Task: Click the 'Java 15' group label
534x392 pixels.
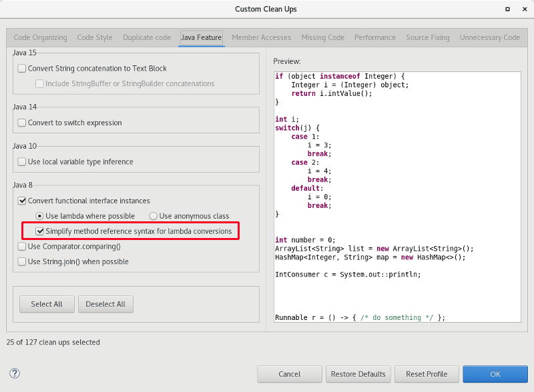Action: 25,53
